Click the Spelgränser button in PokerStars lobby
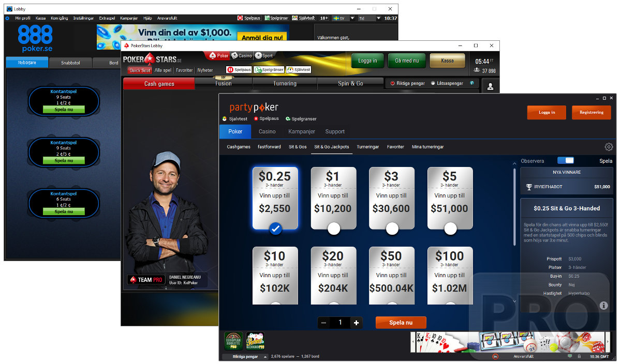The image size is (621, 364). (269, 70)
